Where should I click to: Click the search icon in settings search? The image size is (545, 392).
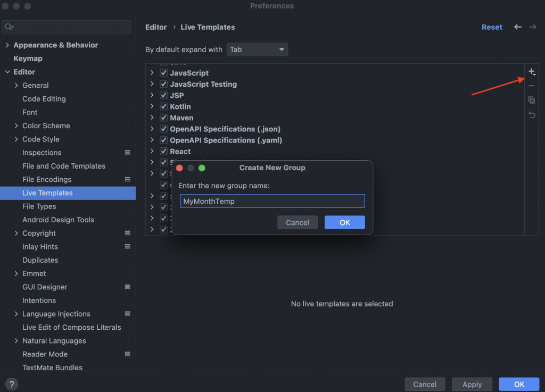pos(9,27)
